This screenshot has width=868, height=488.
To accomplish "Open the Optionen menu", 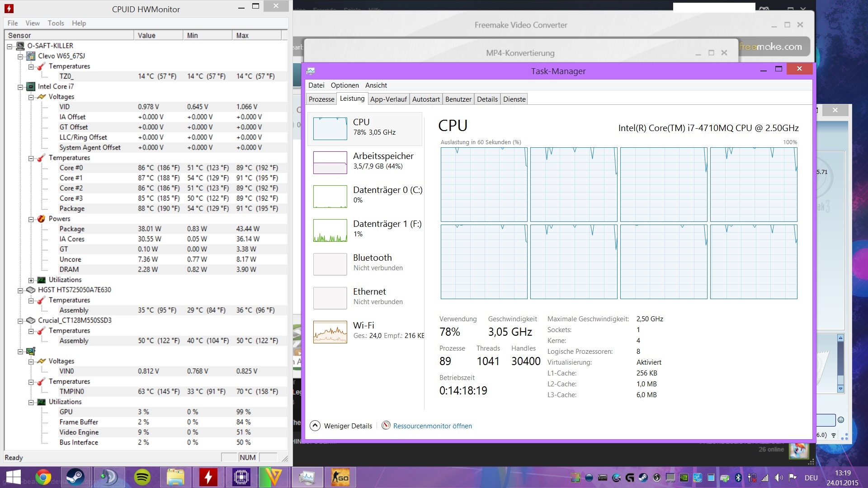I will 344,85.
